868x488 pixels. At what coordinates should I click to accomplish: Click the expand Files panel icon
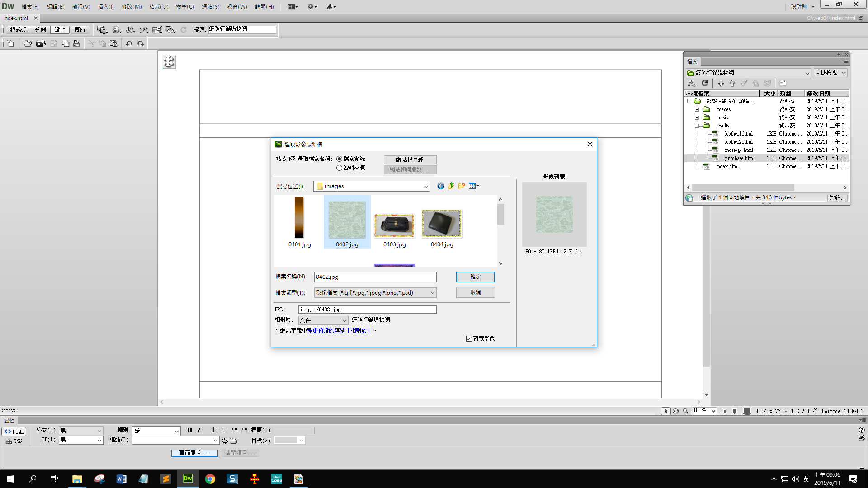783,83
